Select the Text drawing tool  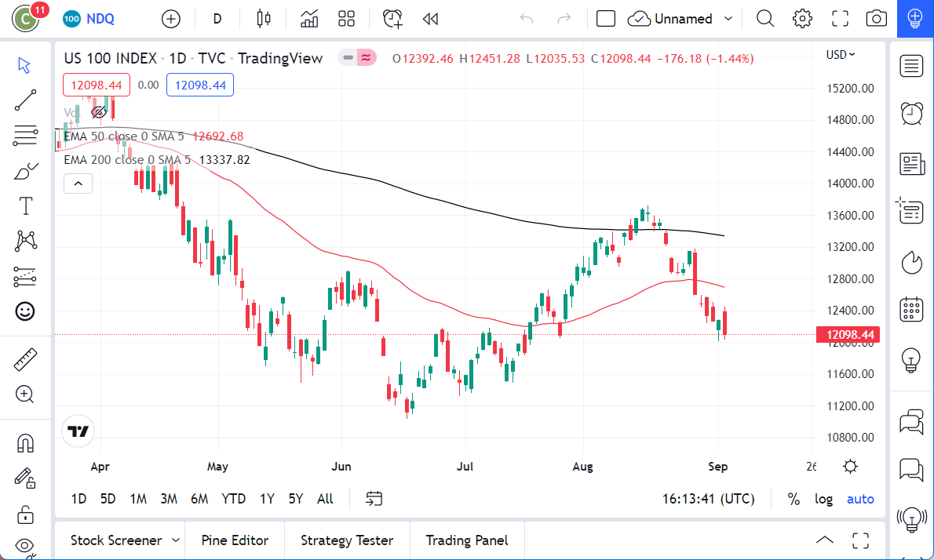click(25, 205)
